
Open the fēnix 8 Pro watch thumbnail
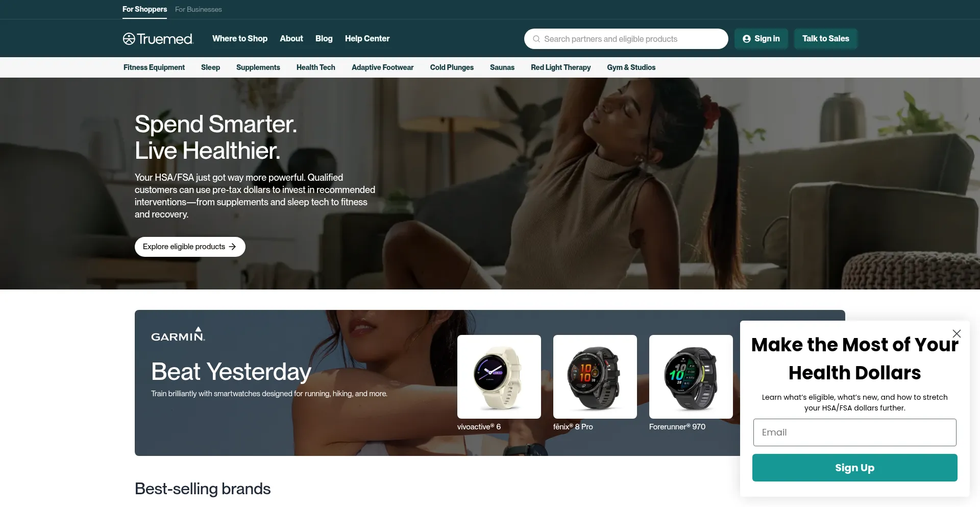[595, 377]
